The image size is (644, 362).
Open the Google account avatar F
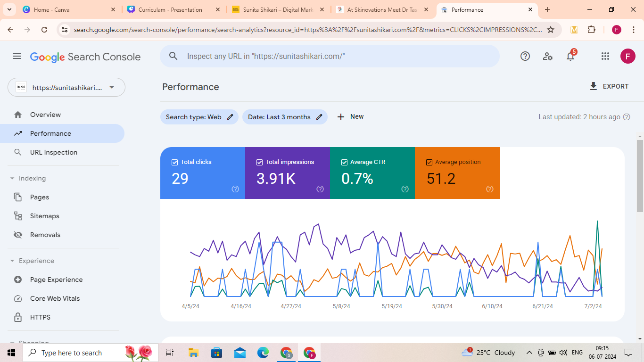coord(627,57)
